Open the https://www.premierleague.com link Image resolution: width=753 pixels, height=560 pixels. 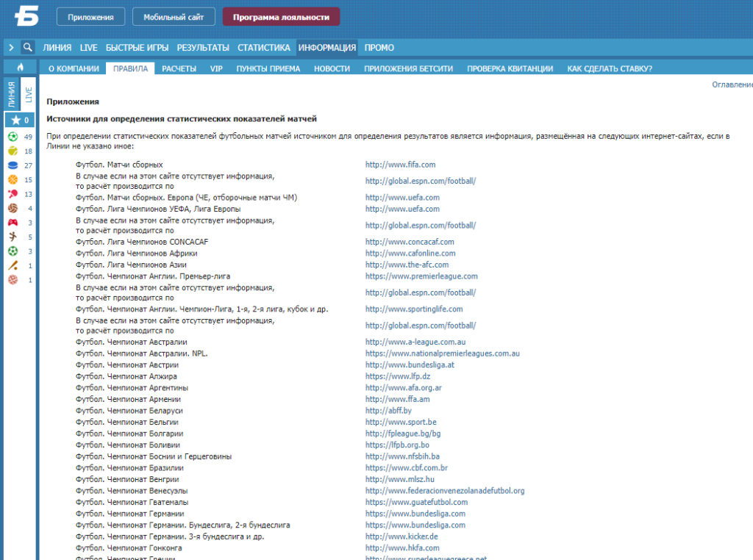tap(421, 276)
